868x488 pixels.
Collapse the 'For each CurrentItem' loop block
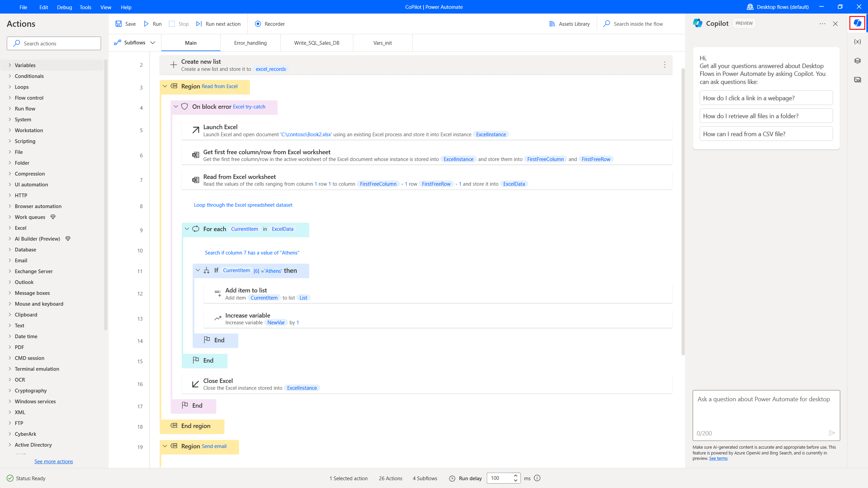(187, 229)
